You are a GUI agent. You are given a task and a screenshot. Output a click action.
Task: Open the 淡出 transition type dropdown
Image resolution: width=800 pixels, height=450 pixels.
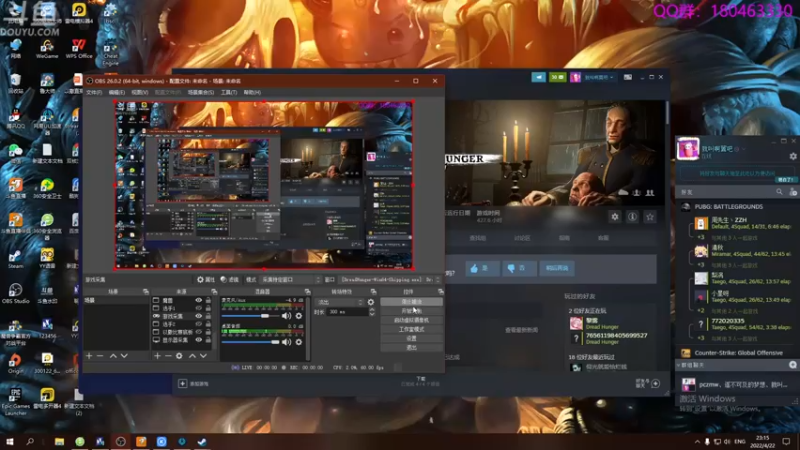click(339, 302)
